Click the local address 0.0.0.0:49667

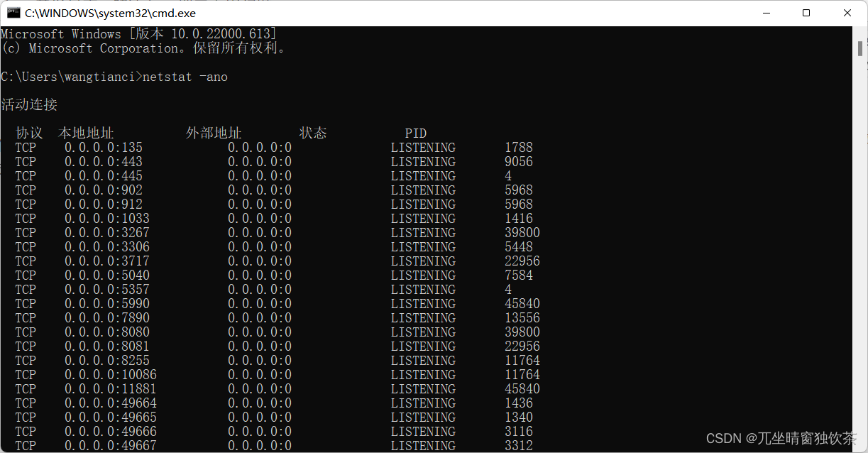point(111,446)
